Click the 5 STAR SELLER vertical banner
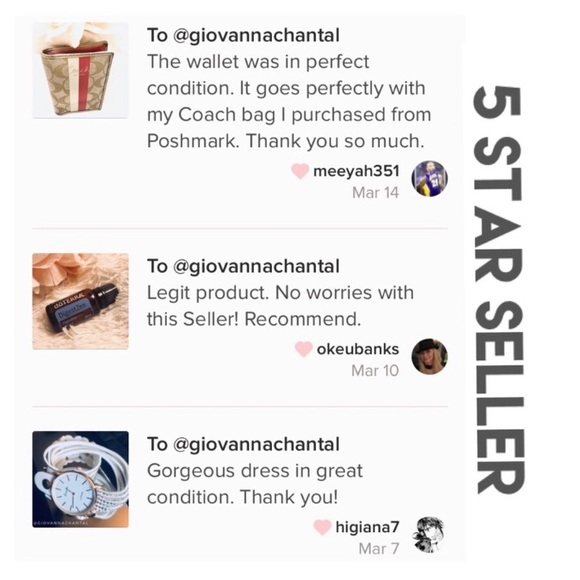This screenshot has width=580, height=580. coord(498,290)
